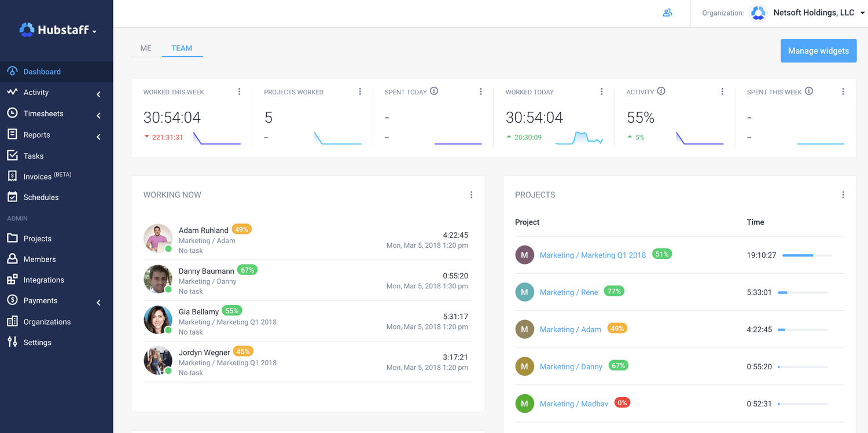Click the Hubstaff logo in sidebar
The image size is (868, 433).
[58, 30]
